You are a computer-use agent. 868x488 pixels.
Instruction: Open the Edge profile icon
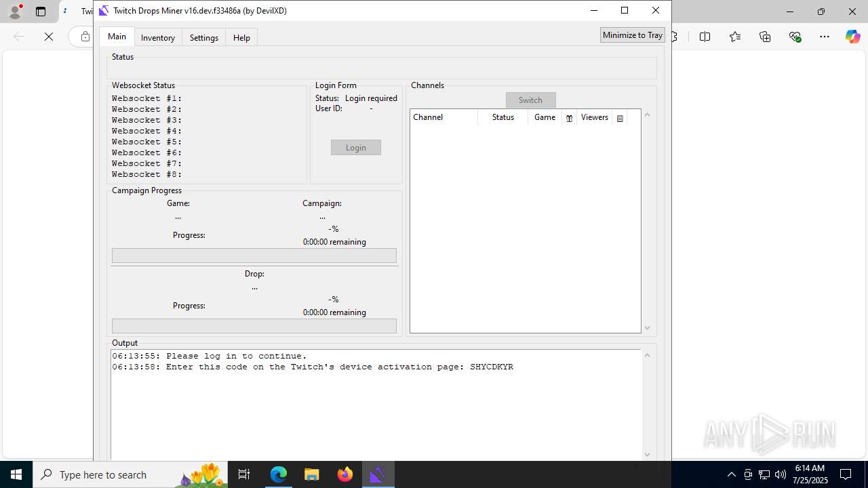point(15,12)
